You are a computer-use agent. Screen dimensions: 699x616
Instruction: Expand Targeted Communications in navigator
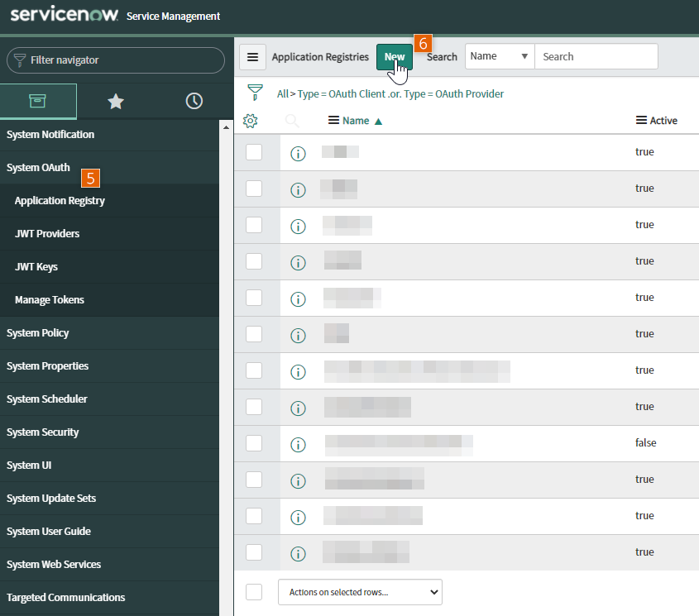coord(66,597)
